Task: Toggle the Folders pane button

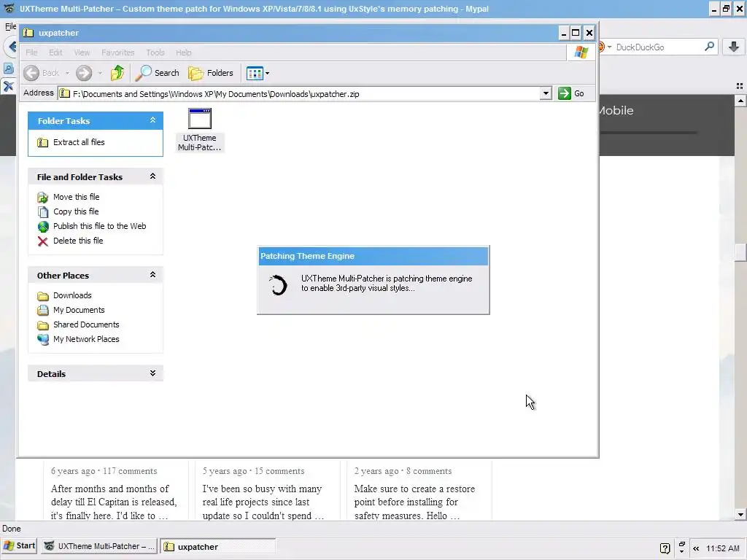Action: [x=211, y=73]
